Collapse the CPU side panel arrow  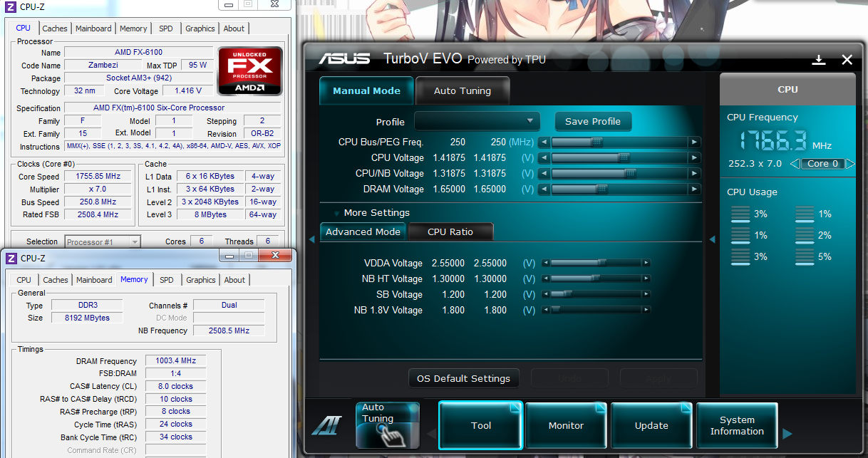coord(712,240)
